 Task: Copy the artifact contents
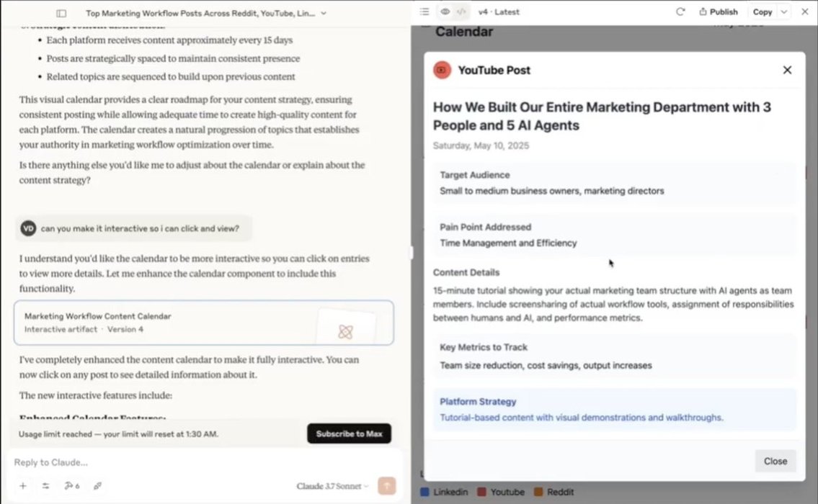[763, 12]
